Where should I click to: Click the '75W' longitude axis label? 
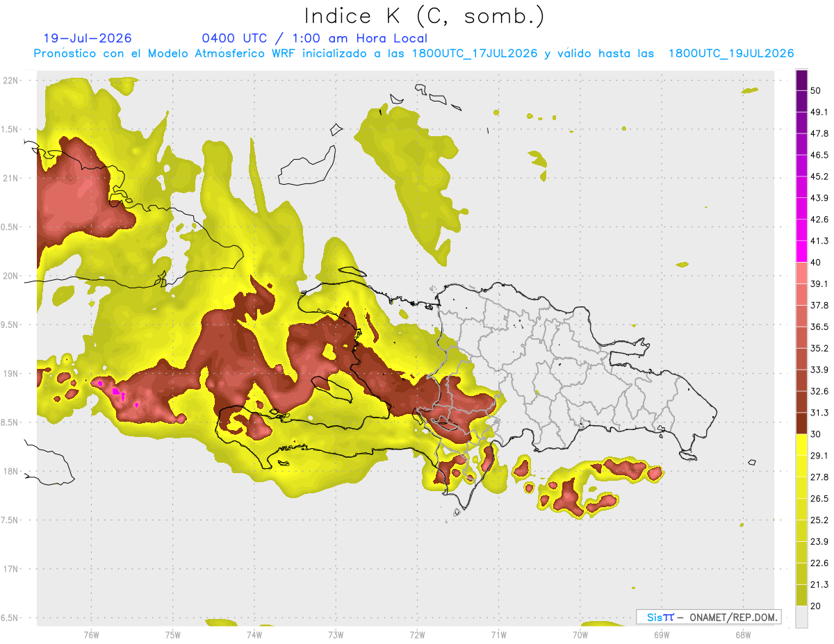coord(172,635)
